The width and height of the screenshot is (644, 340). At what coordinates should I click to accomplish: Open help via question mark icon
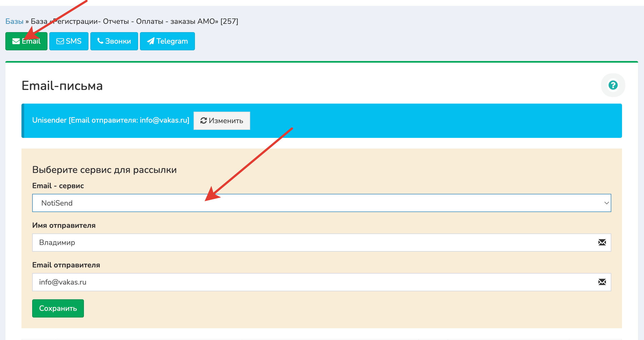pos(613,85)
